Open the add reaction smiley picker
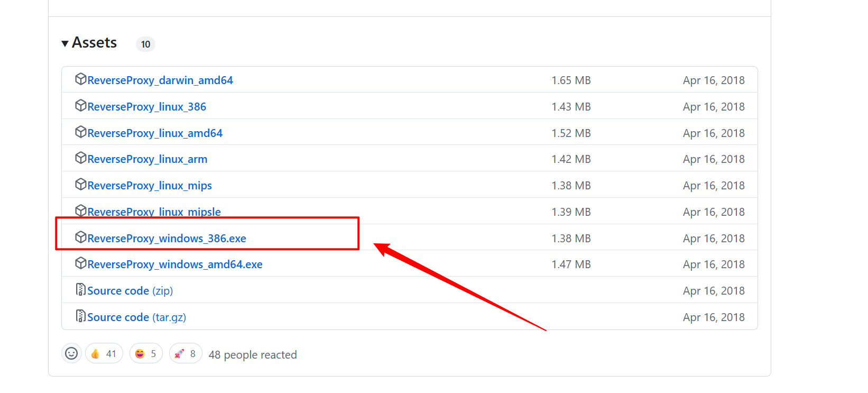The image size is (868, 393). [x=71, y=353]
